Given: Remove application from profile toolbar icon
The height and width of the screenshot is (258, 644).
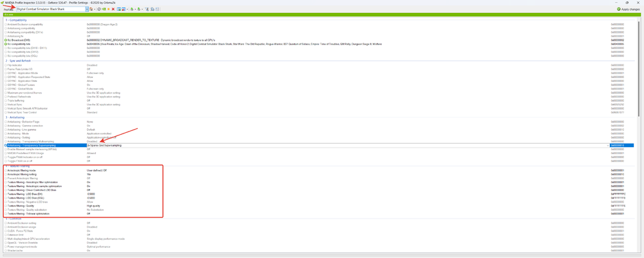Looking at the screenshot, I should pos(124,9).
